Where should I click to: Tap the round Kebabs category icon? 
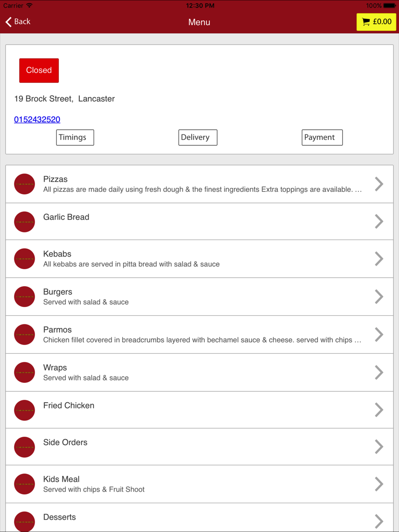[x=24, y=259]
